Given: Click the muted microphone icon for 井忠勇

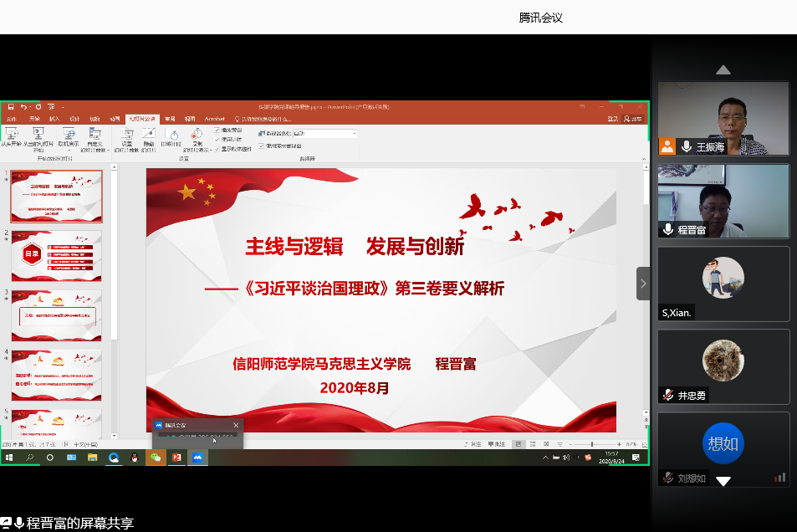Looking at the screenshot, I should click(668, 395).
